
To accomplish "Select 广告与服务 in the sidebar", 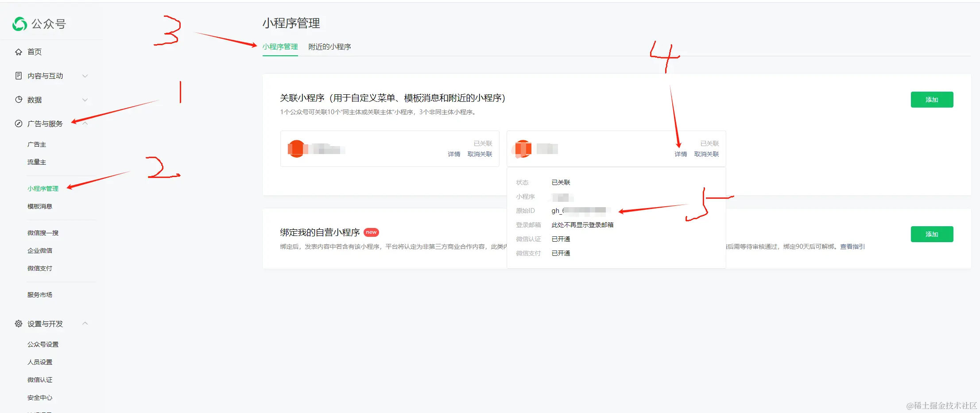I will click(x=45, y=124).
